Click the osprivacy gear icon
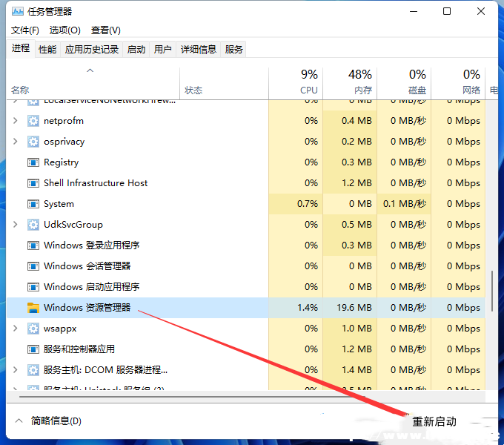 [x=33, y=142]
